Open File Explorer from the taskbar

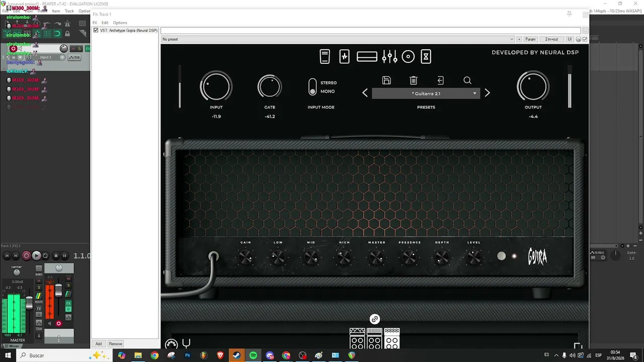(138, 355)
